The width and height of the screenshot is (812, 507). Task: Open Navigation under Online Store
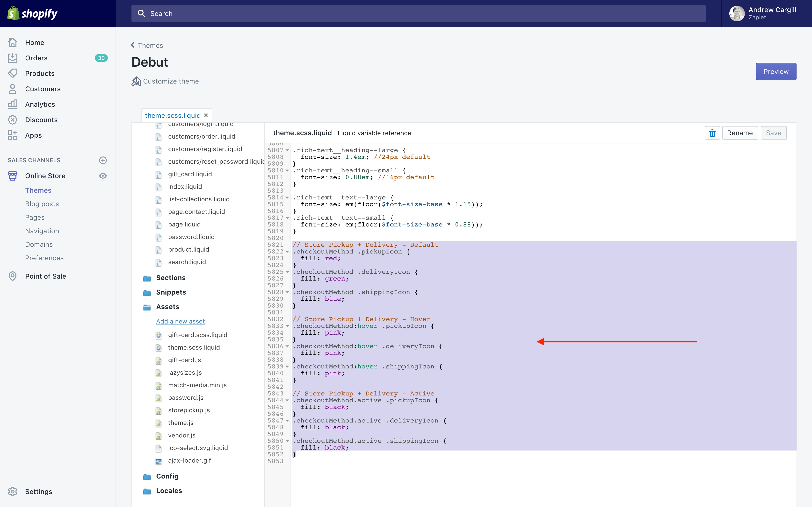coord(42,231)
